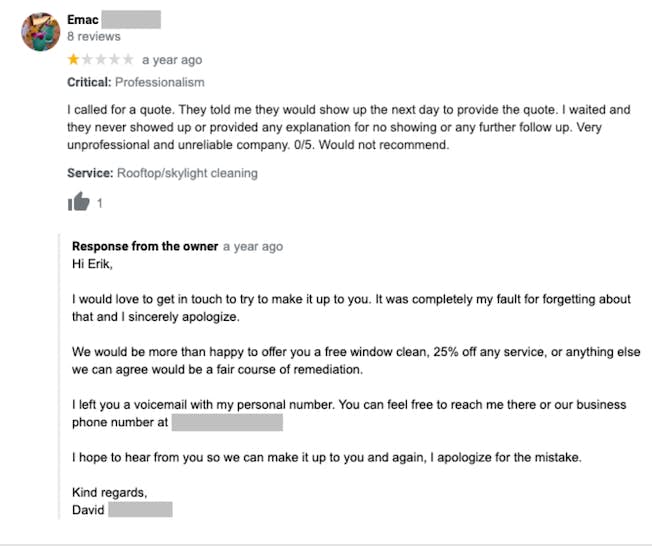
Task: Click the "Response from the owner" heading
Action: (145, 246)
